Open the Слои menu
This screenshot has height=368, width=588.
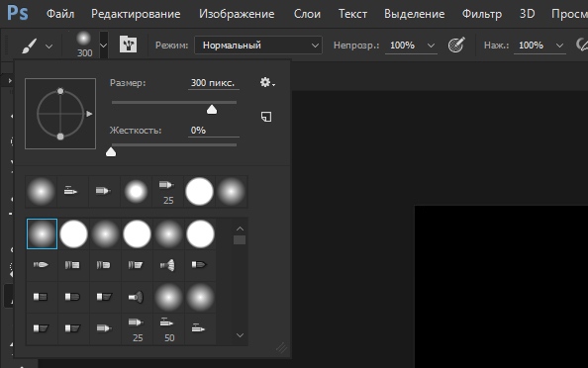pyautogui.click(x=307, y=14)
